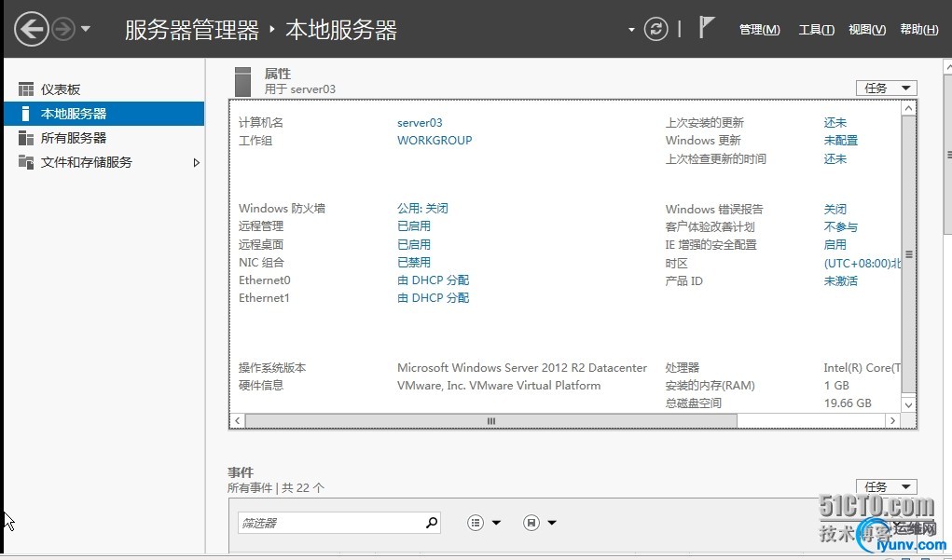Click the computer name server03 link

tap(420, 123)
